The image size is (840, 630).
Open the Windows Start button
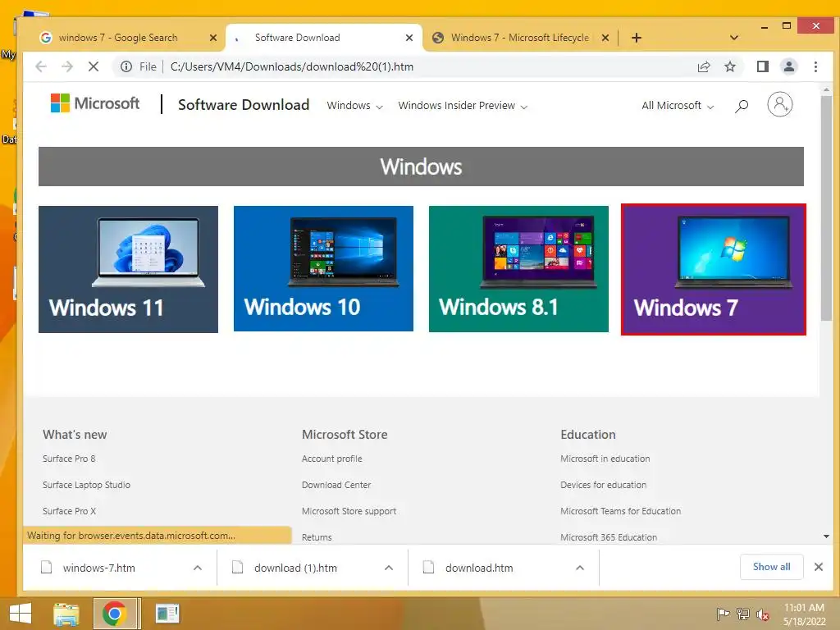coord(21,614)
